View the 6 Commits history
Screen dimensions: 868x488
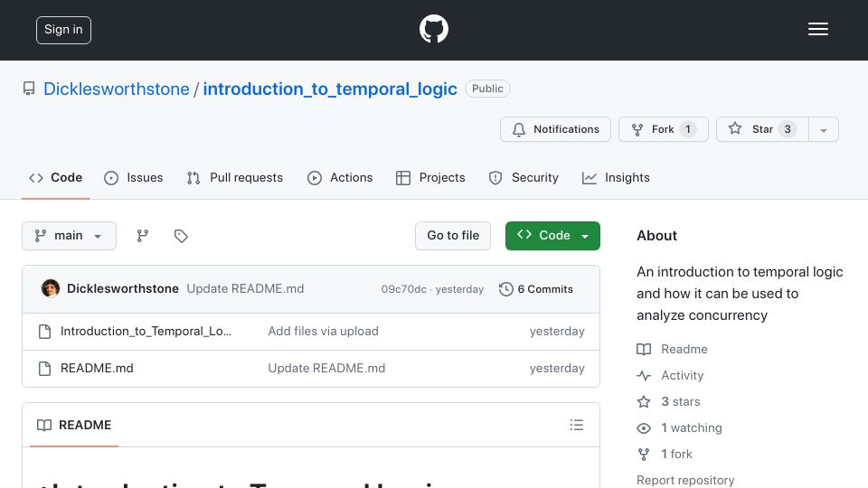[x=536, y=289]
